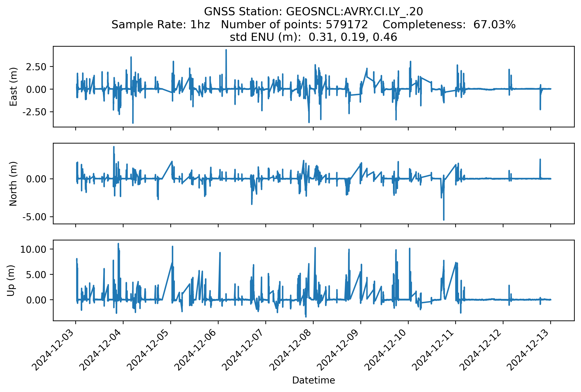The height and width of the screenshot is (392, 581).
Task: Click the 2.50 tick on East axis
Action: click(x=36, y=67)
